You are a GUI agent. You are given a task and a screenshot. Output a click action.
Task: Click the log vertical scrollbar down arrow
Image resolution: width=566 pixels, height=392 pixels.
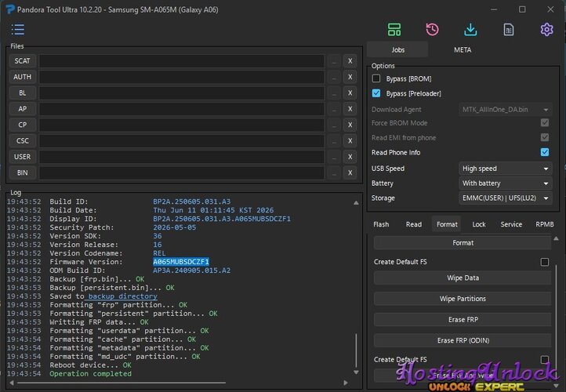click(356, 372)
